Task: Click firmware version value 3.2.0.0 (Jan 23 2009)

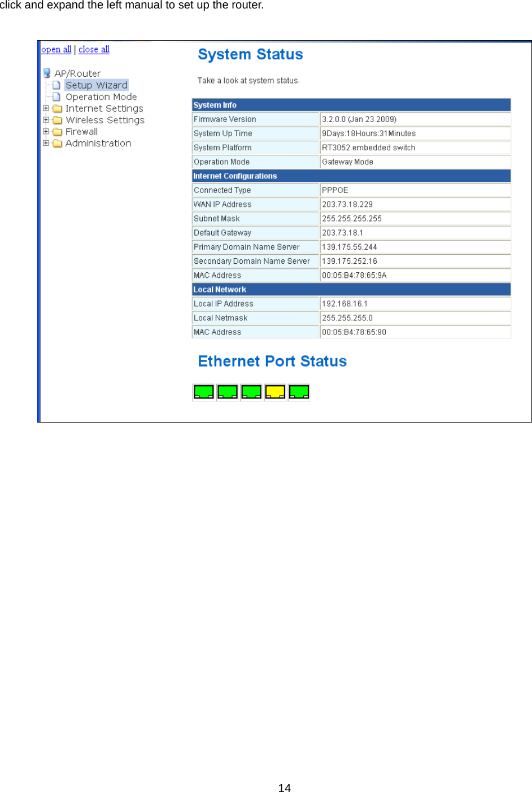Action: (359, 119)
